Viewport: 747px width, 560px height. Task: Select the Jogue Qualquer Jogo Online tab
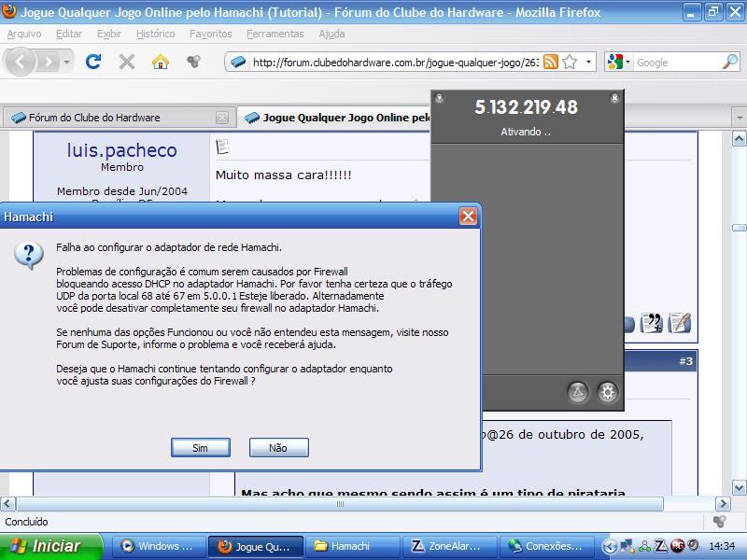[334, 118]
